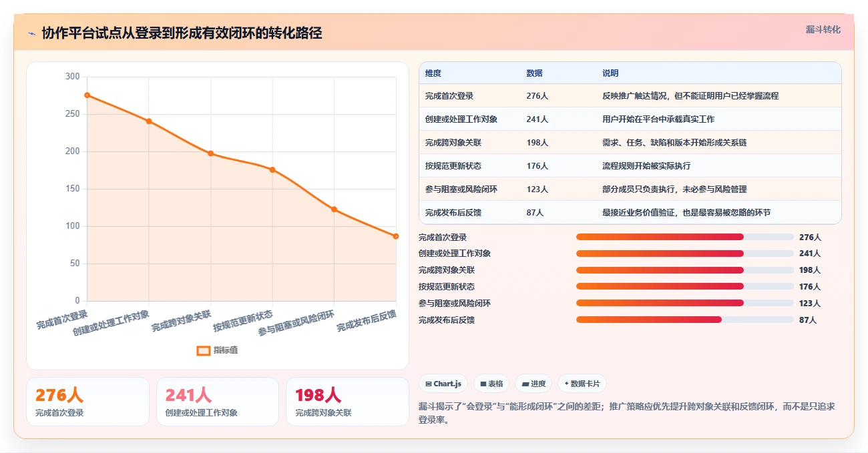Click the note starting 部分成员只负责执行
The image size is (868, 453).
coord(674,189)
